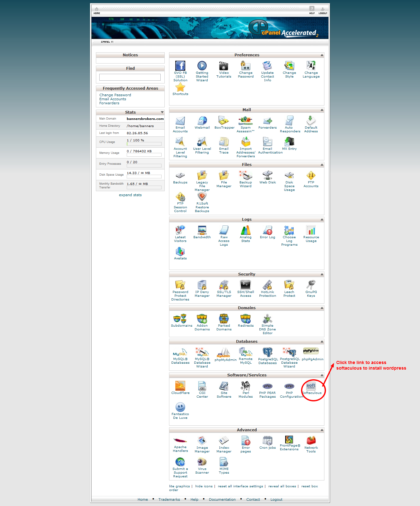This screenshot has width=420, height=506.
Task: Collapse the Software/Services section arrow
Action: pyautogui.click(x=322, y=375)
